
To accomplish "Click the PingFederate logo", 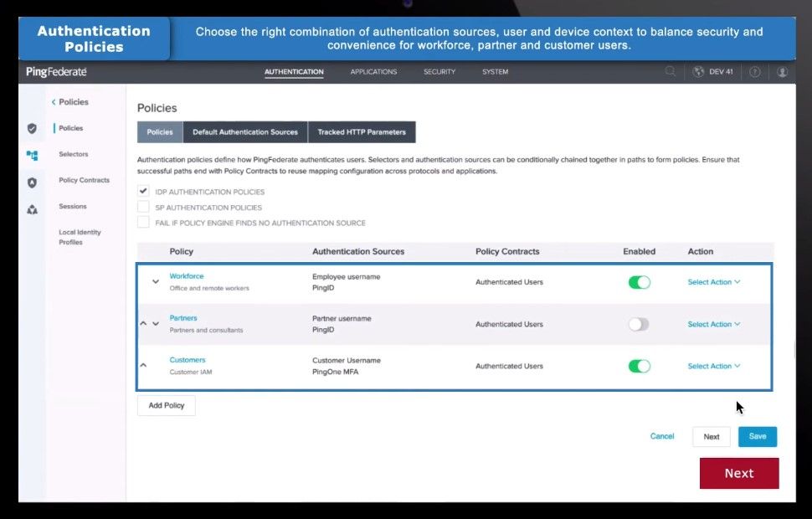I will pos(56,72).
